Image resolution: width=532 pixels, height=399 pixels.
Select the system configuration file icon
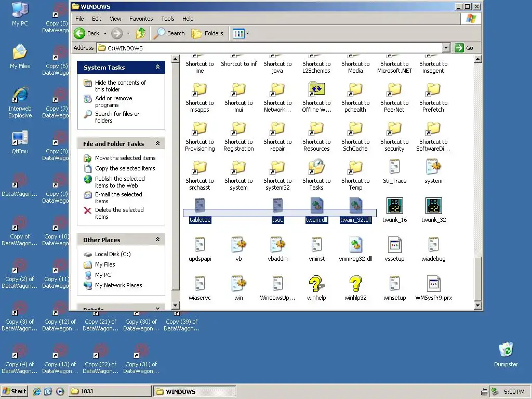pyautogui.click(x=434, y=167)
